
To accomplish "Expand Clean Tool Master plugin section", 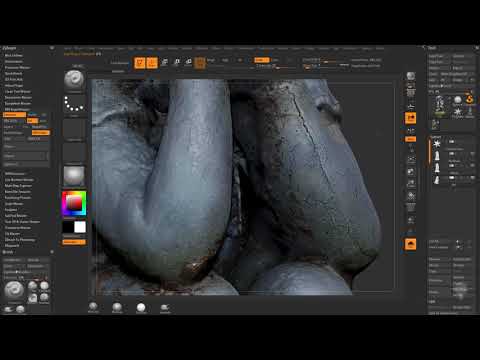I will (18, 92).
